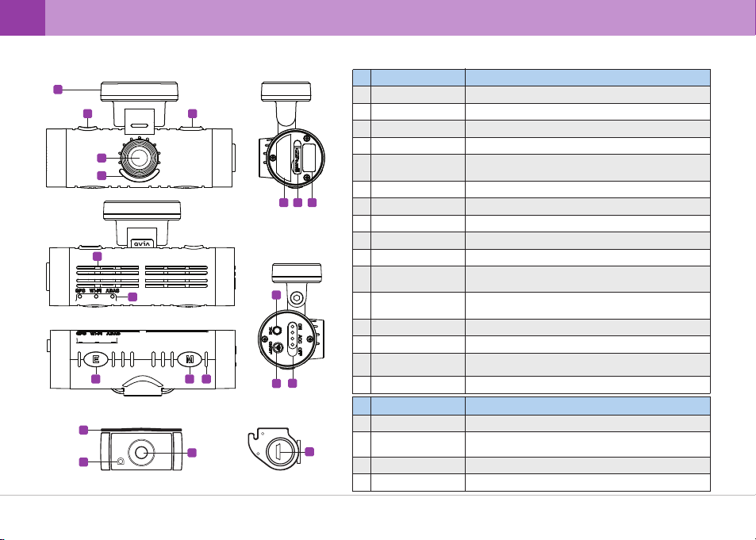756x540 pixels.
Task: Click the hex bolt on the mount hinge
Action: 297,300
